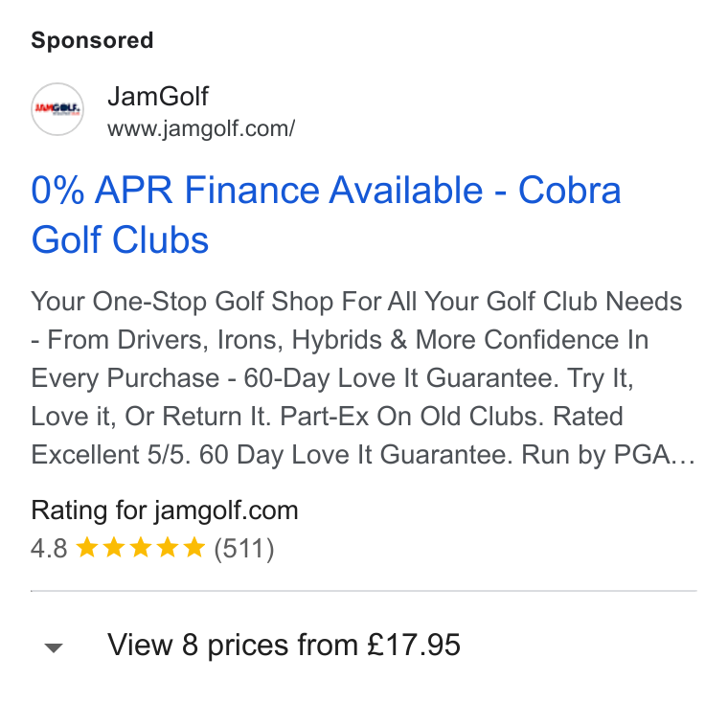Click the third gold rating star

140,547
